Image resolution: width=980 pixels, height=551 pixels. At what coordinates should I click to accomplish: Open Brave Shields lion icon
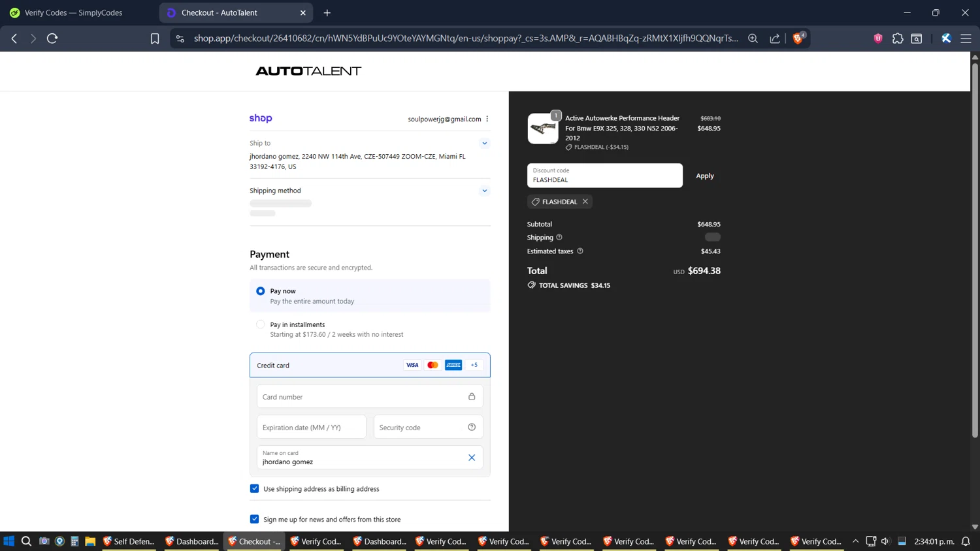point(798,38)
